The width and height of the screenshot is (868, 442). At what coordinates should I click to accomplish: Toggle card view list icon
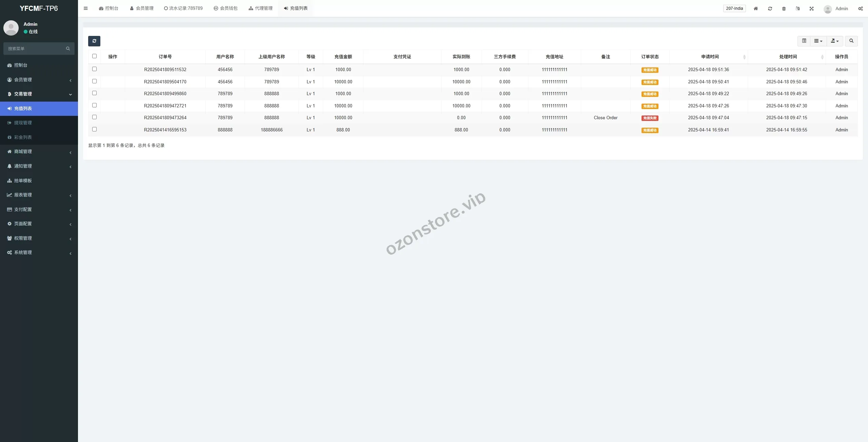(804, 41)
